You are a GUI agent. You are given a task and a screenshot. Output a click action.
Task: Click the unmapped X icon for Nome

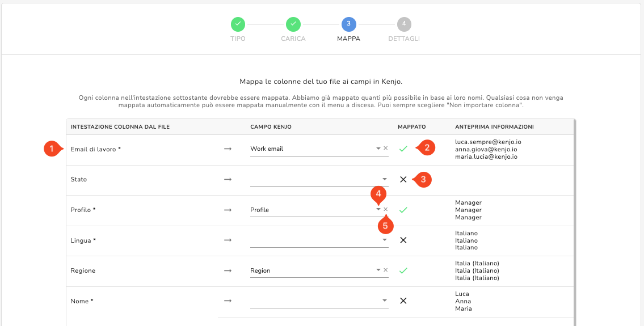pyautogui.click(x=403, y=301)
